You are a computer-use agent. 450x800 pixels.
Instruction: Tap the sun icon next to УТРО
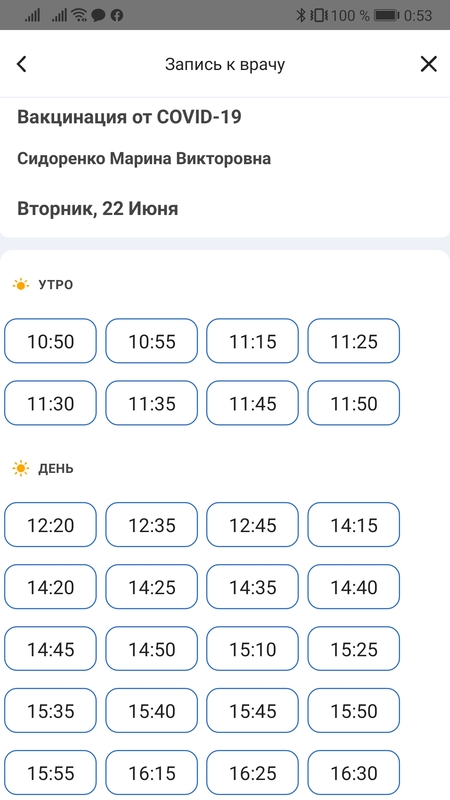pyautogui.click(x=21, y=285)
